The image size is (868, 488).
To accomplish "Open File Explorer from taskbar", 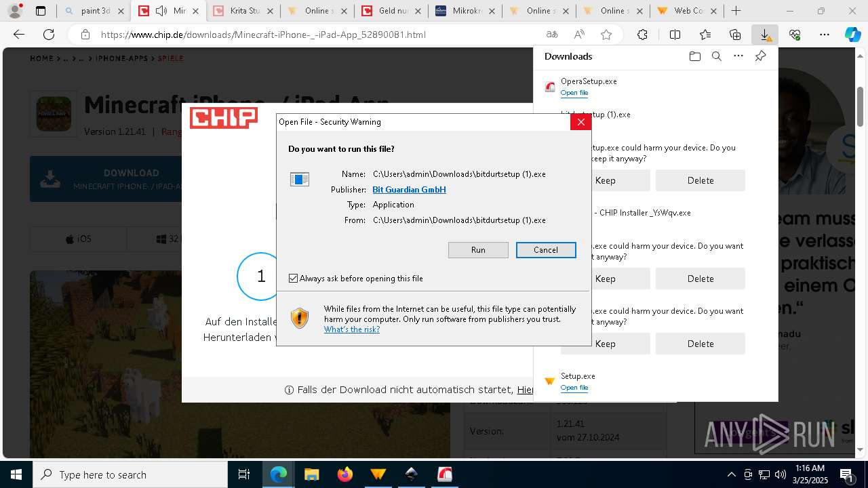I will pos(311,474).
